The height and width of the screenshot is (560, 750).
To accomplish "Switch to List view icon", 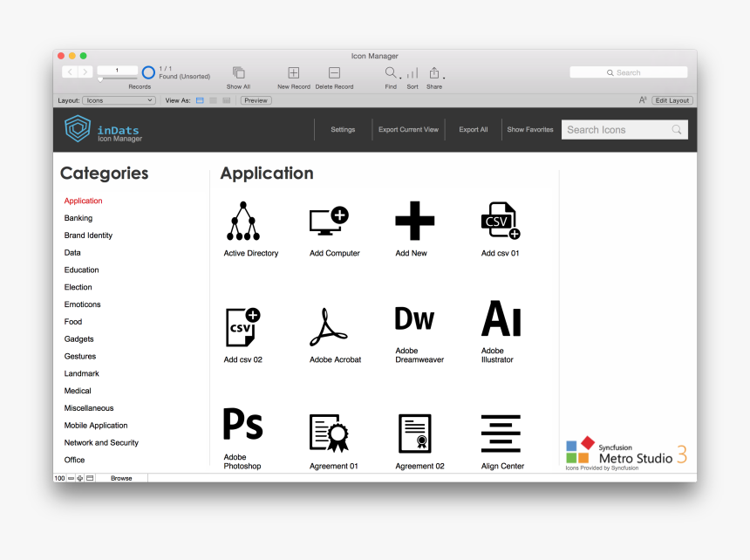I will click(214, 100).
